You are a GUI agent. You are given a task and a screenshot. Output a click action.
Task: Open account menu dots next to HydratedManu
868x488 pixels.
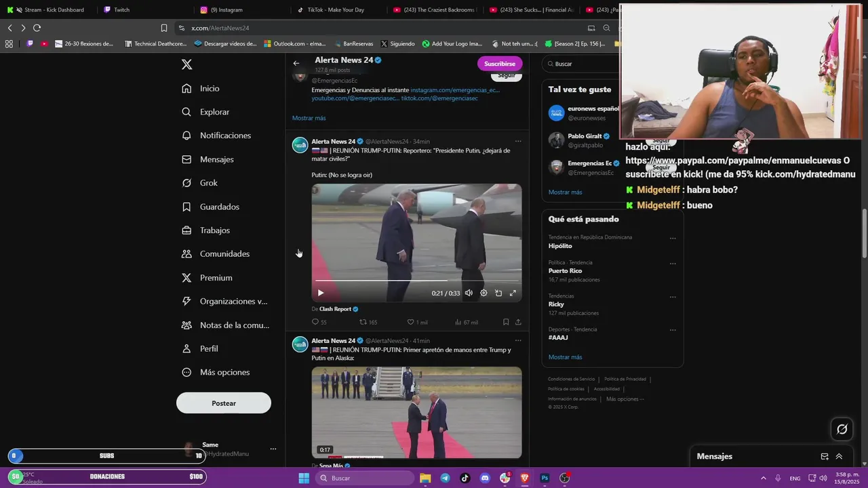pyautogui.click(x=273, y=449)
